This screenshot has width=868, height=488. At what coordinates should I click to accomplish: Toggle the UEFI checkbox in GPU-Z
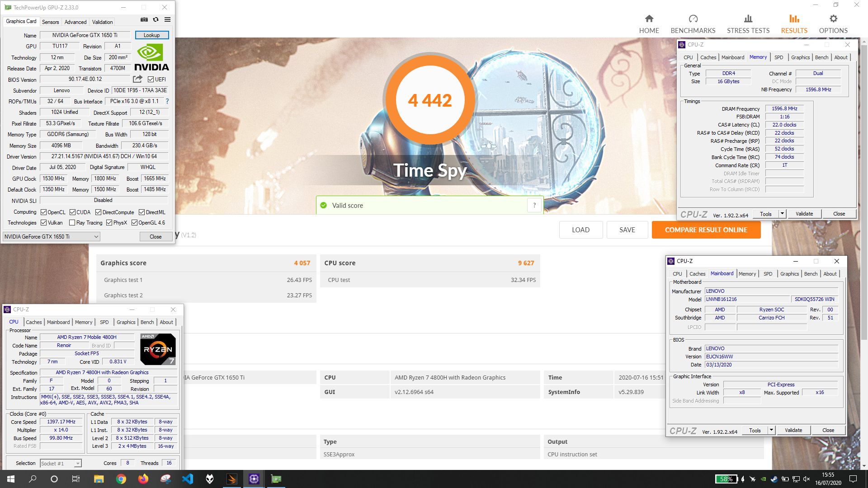point(151,80)
